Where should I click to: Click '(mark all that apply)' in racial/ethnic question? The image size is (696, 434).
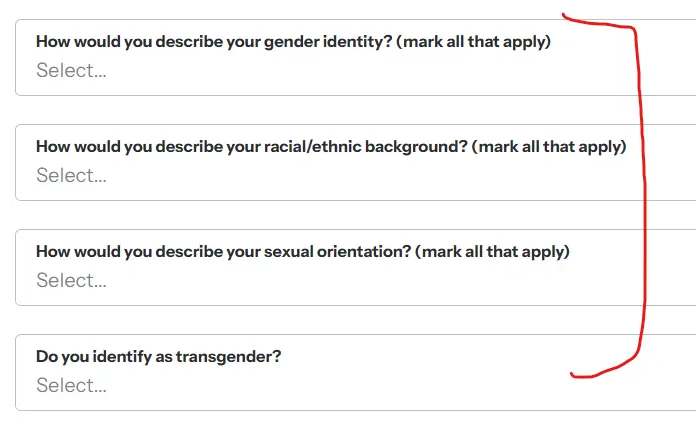click(549, 147)
